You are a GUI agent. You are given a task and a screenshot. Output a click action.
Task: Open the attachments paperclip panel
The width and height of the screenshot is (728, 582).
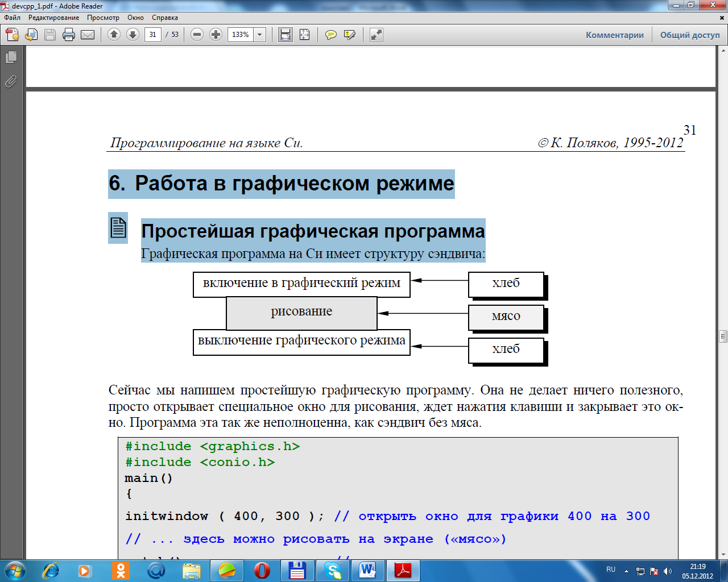click(x=11, y=81)
